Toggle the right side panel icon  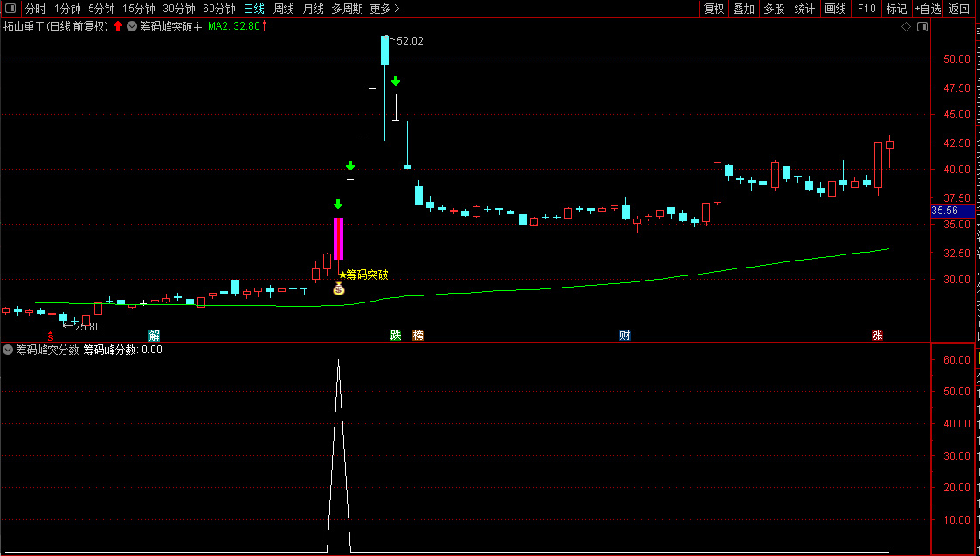[921, 26]
